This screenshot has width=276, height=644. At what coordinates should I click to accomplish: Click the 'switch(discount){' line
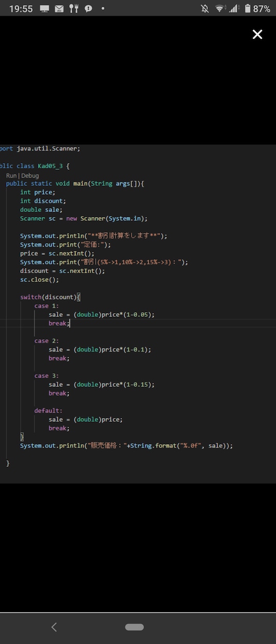(x=50, y=297)
